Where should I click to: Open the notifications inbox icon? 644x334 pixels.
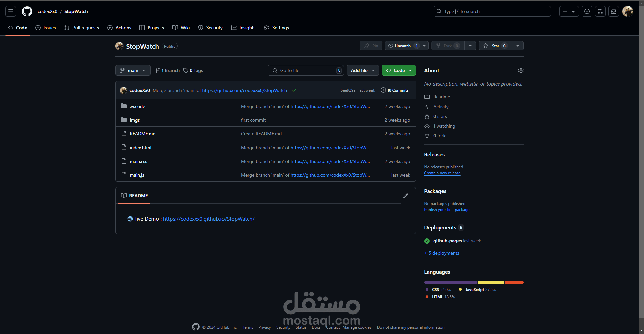(614, 11)
